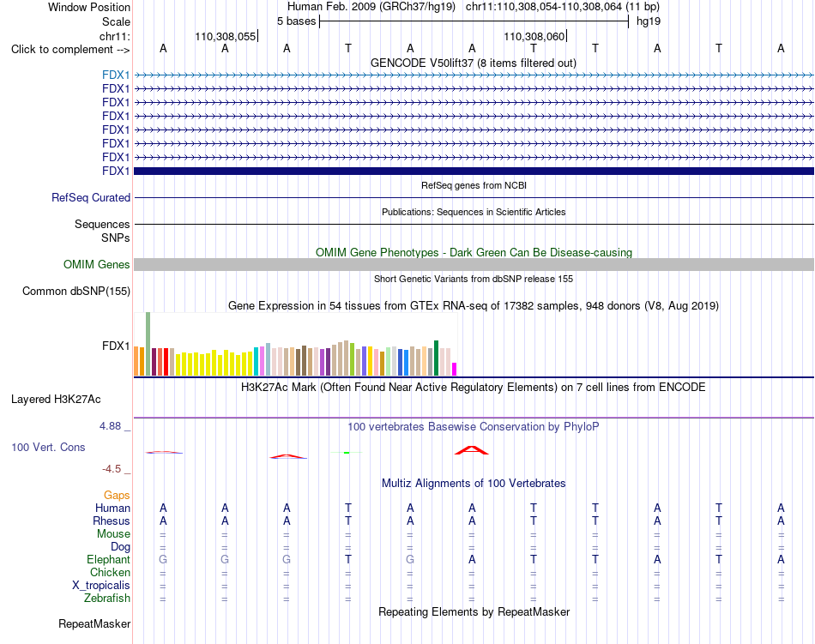Click '100 vertebrates Basewise Conservation by PhyloP' title
The height and width of the screenshot is (644, 815).
point(474,426)
